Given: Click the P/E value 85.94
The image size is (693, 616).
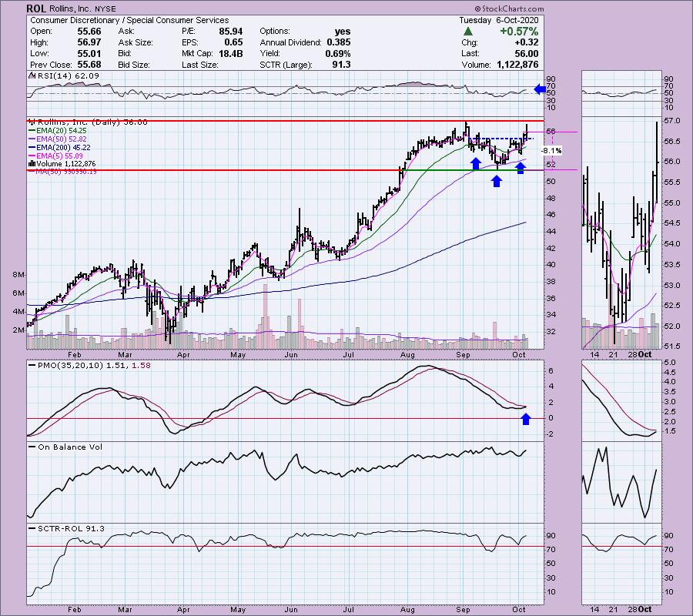Looking at the screenshot, I should pos(231,32).
